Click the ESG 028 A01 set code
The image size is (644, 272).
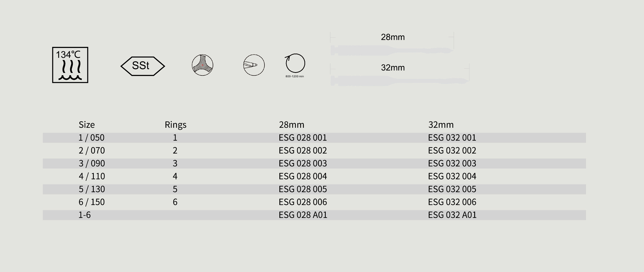pyautogui.click(x=303, y=215)
